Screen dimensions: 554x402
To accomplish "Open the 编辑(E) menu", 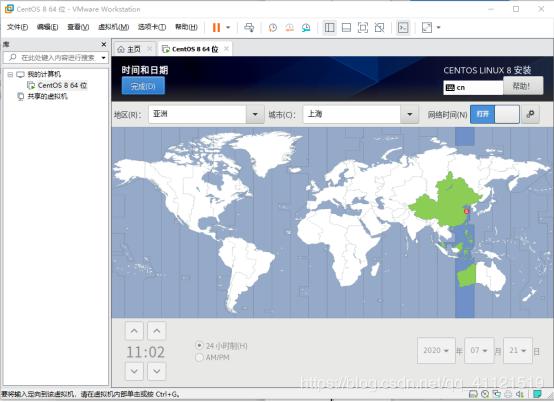I will pos(47,27).
